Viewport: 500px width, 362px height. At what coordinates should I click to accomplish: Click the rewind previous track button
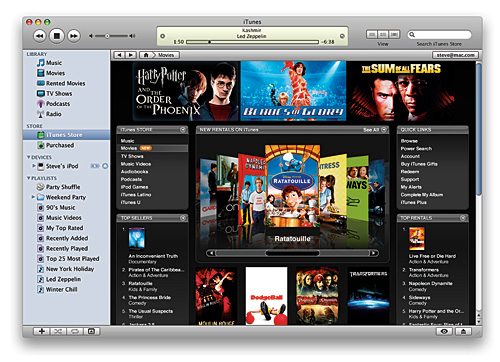(39, 36)
